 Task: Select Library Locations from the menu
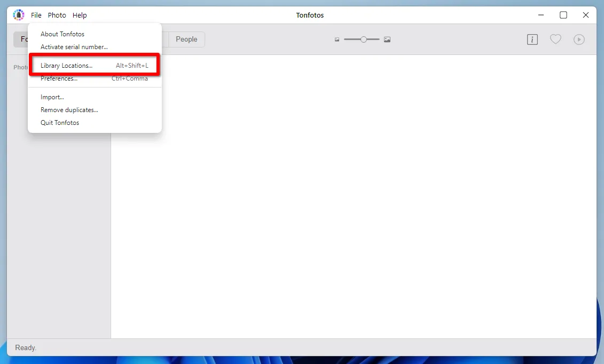coord(67,66)
